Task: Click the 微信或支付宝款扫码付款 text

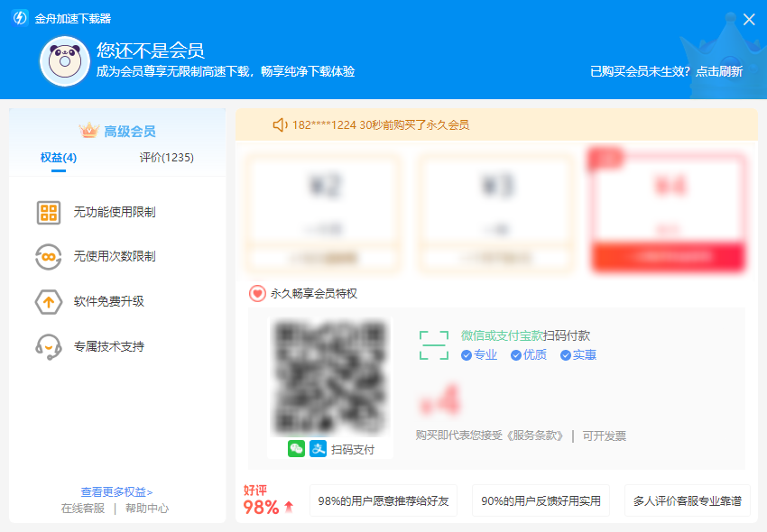Action: pos(525,335)
